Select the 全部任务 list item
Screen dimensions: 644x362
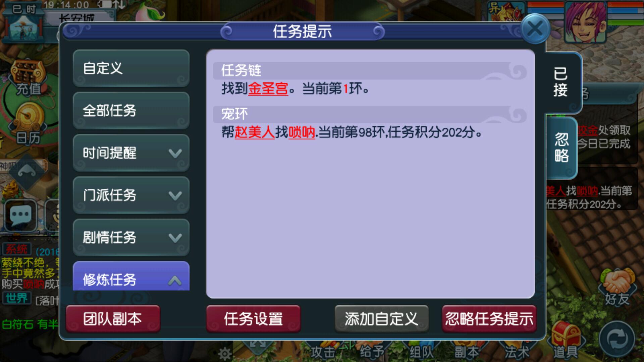[131, 111]
